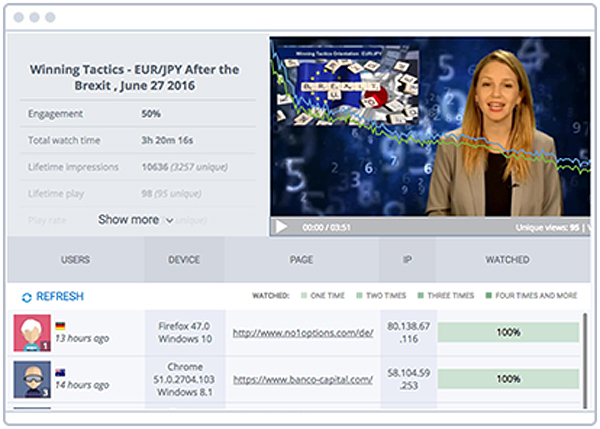Open the no1options.com/de link
This screenshot has width=600, height=429.
click(302, 332)
